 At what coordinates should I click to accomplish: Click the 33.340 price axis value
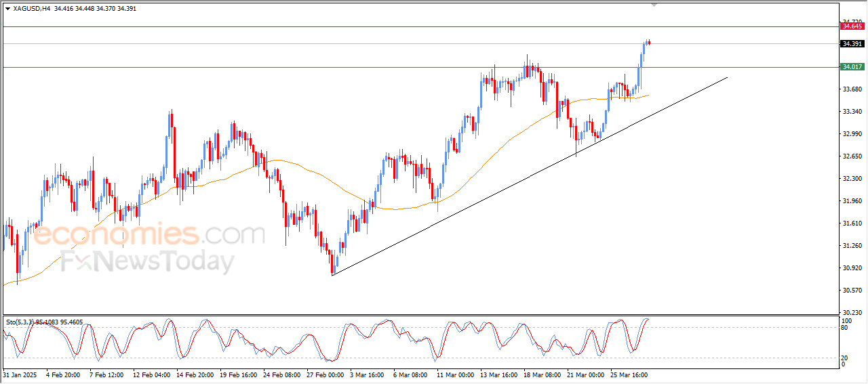pyautogui.click(x=852, y=111)
